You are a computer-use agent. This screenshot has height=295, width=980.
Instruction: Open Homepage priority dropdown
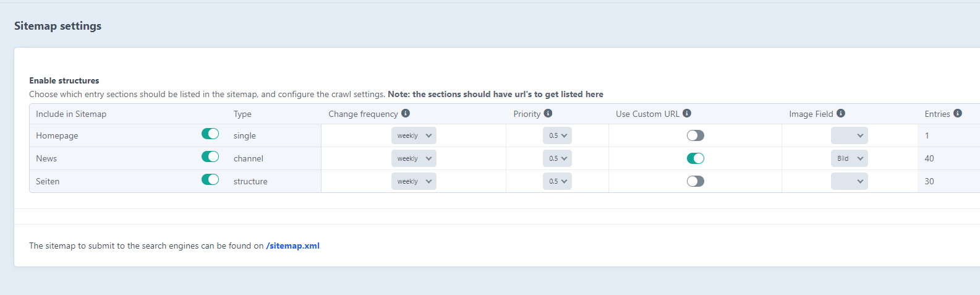[x=557, y=135]
